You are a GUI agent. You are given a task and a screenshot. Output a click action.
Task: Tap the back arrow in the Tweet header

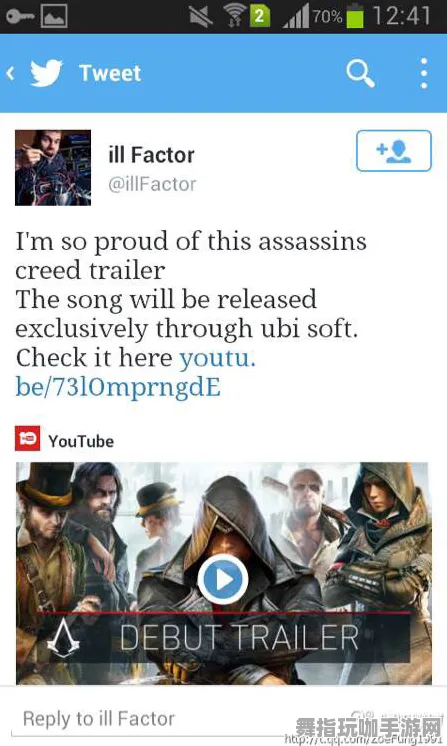click(10, 73)
